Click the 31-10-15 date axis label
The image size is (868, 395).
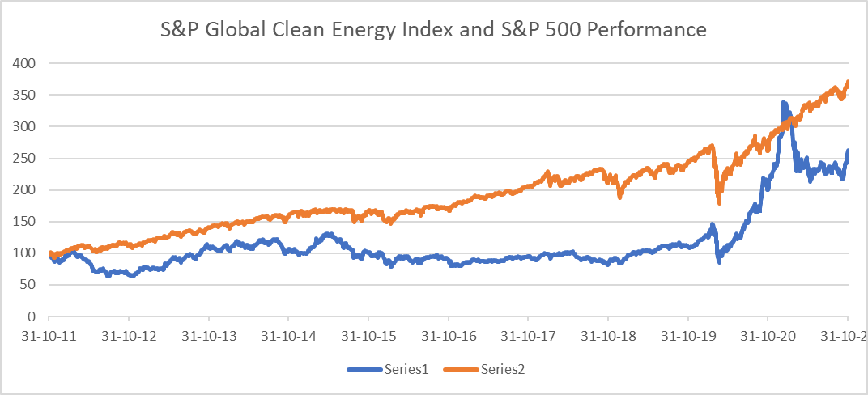(368, 335)
